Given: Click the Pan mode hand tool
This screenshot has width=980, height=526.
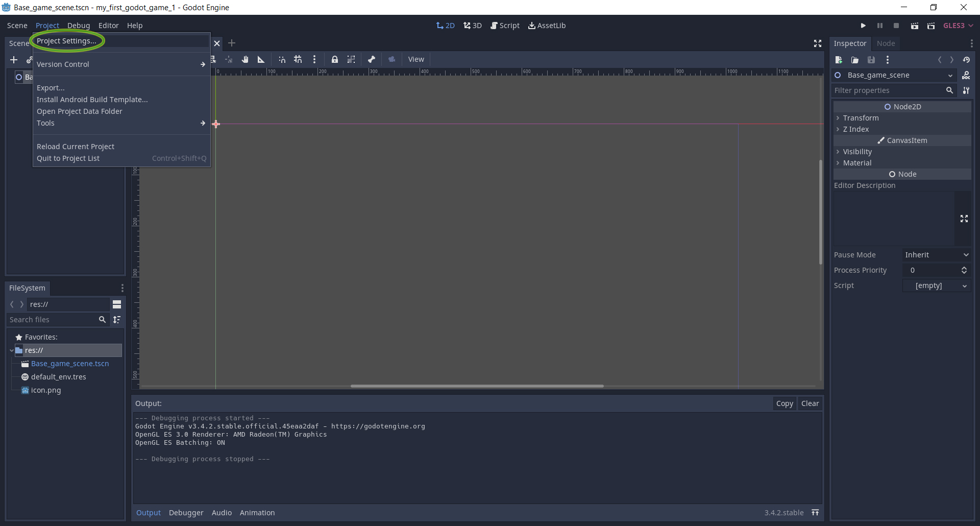Looking at the screenshot, I should [245, 59].
